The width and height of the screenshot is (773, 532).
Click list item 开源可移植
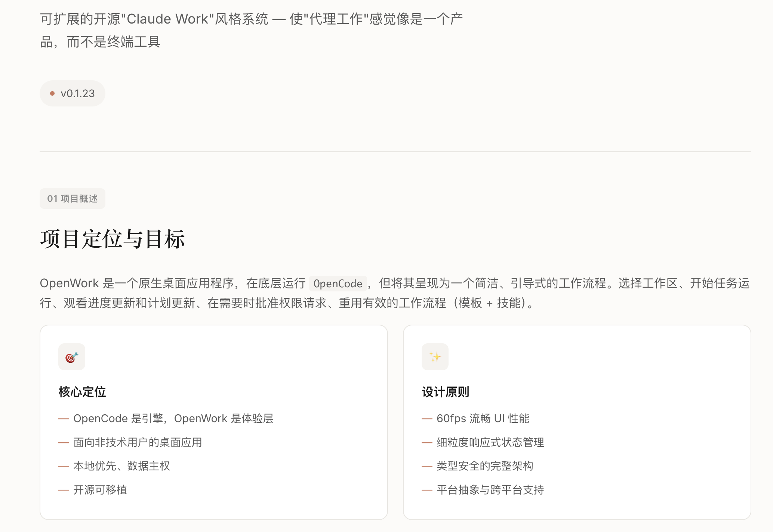100,490
